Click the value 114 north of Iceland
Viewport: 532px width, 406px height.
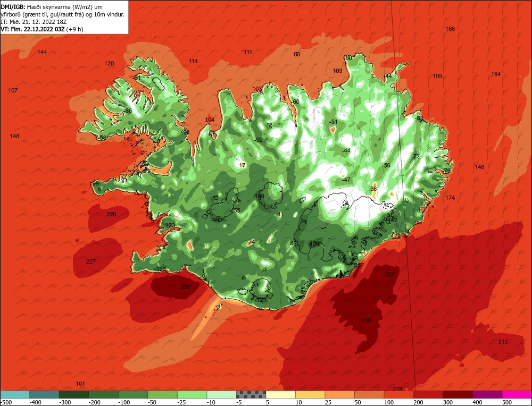click(x=194, y=61)
